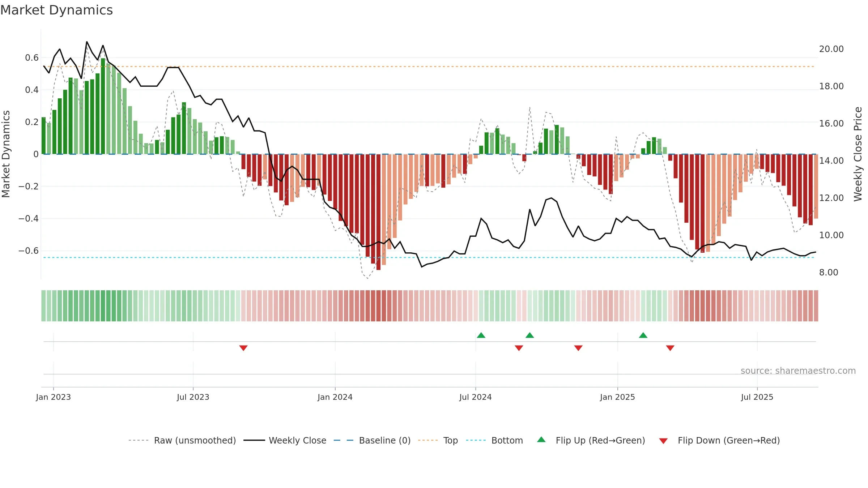Click the Market Dynamics y-axis label
The width and height of the screenshot is (868, 488).
point(6,154)
